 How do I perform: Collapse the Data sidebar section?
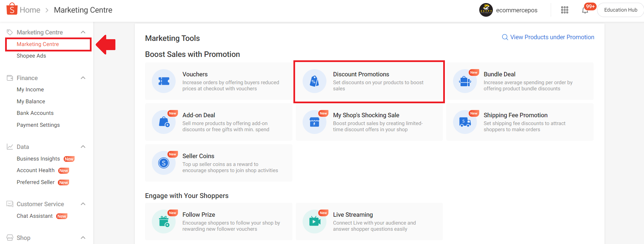[x=83, y=147]
